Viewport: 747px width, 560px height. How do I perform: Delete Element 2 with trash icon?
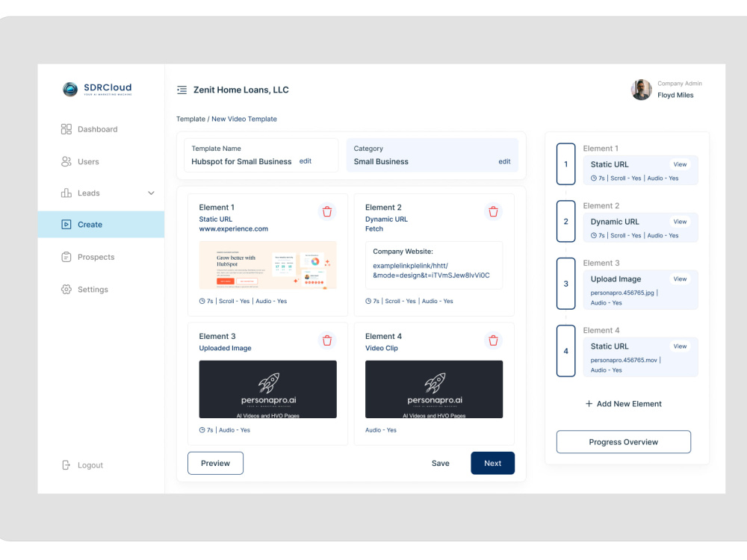(x=493, y=212)
